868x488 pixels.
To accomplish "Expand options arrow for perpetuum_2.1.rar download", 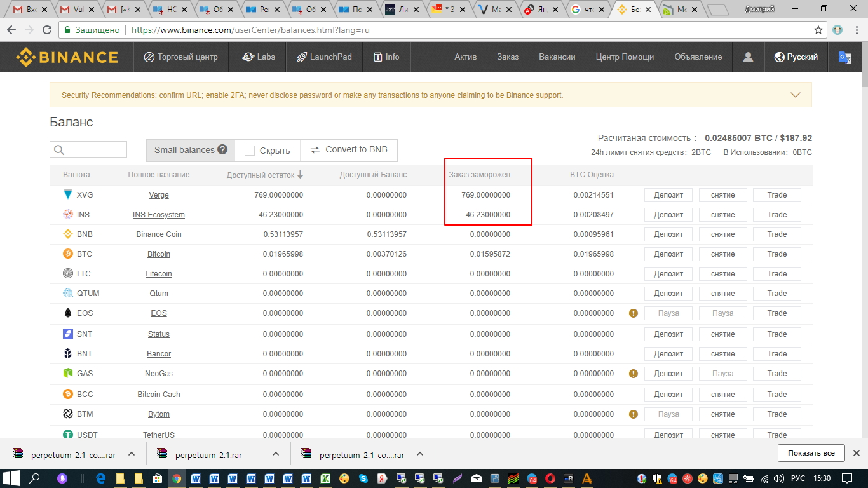I will [x=276, y=454].
